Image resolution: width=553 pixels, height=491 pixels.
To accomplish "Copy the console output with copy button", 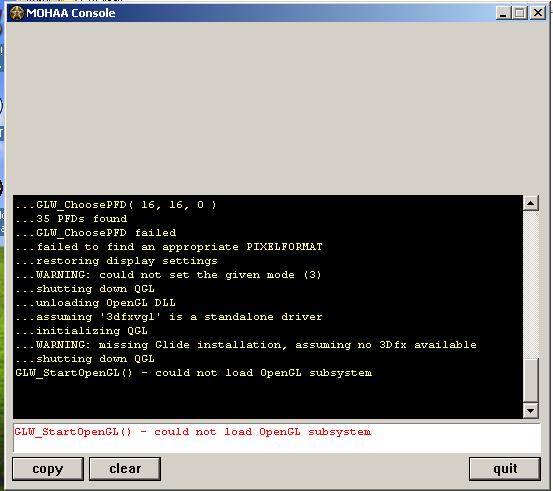I will click(x=48, y=469).
